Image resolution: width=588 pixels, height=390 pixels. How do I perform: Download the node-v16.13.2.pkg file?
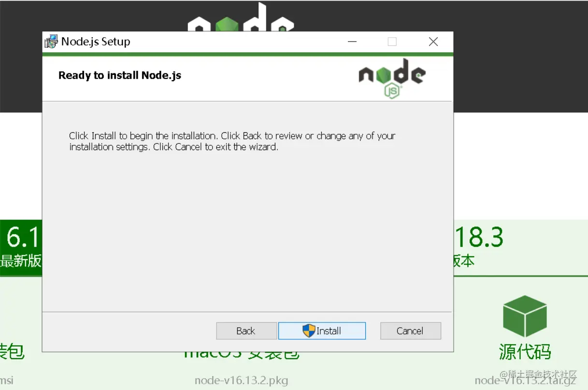coord(241,380)
